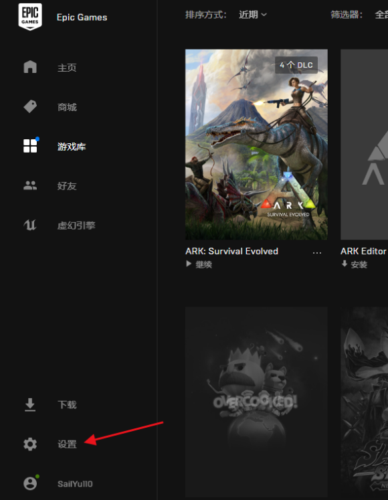Open the home icon (主页)

click(30, 67)
